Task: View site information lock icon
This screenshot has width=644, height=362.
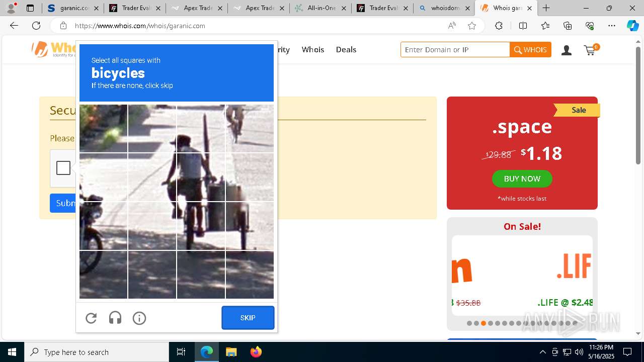Action: [x=63, y=26]
